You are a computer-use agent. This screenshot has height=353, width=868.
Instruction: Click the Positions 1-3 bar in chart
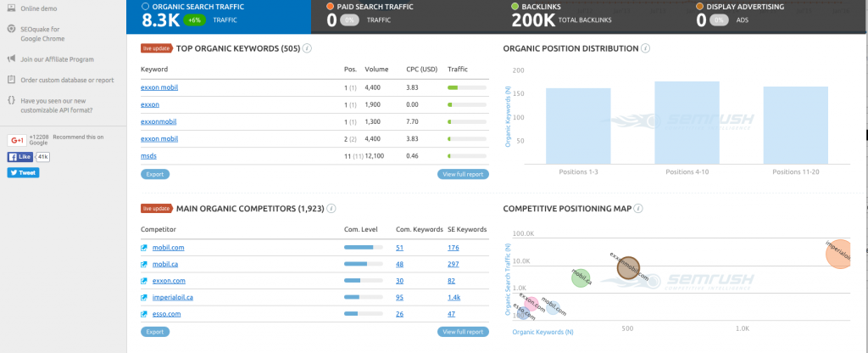click(578, 126)
